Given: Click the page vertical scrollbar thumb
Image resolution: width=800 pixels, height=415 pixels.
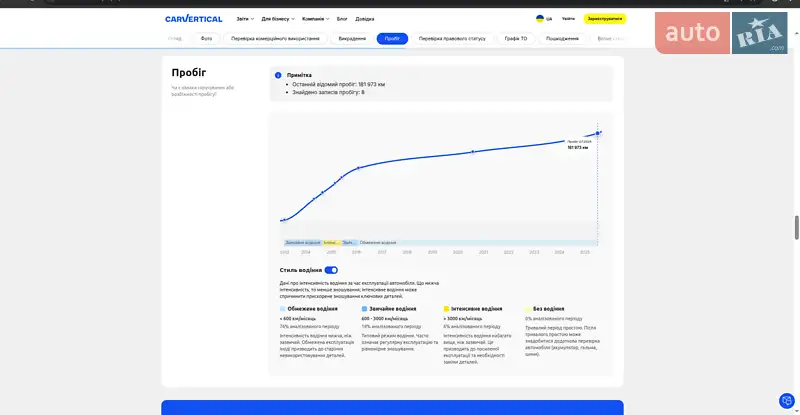Looking at the screenshot, I should pyautogui.click(x=796, y=227).
